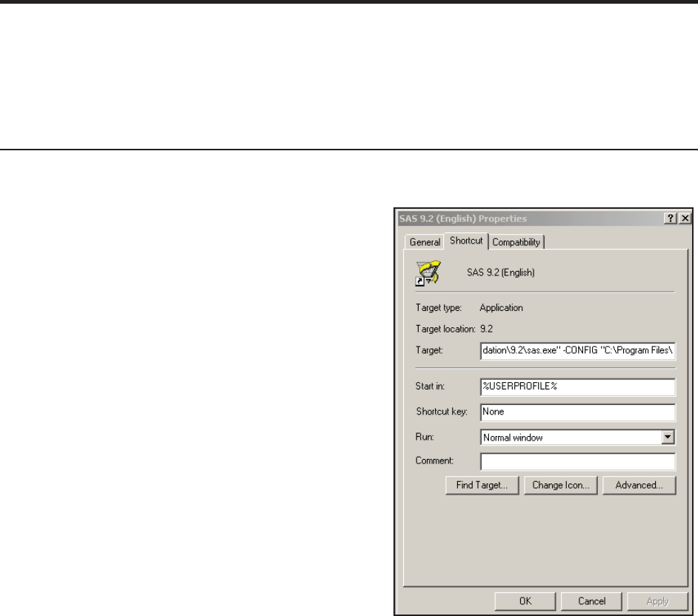Image resolution: width=698 pixels, height=616 pixels.
Task: Select the Shortcut tab
Action: coord(466,241)
